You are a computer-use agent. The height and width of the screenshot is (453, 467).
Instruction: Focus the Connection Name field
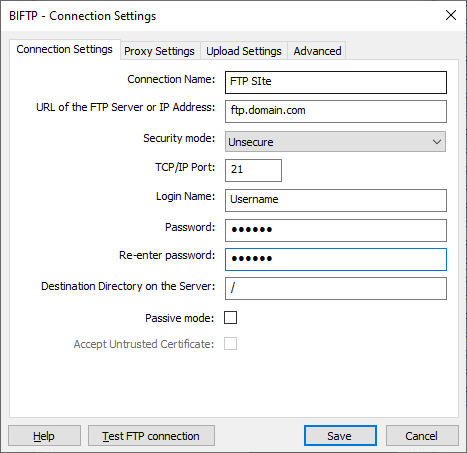(x=336, y=82)
